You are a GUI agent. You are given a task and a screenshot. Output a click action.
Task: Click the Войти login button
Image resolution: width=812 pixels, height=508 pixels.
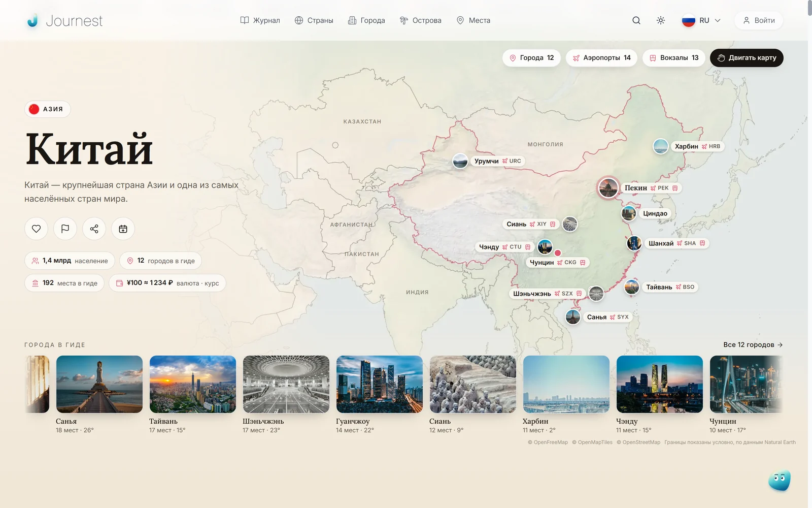pos(759,20)
